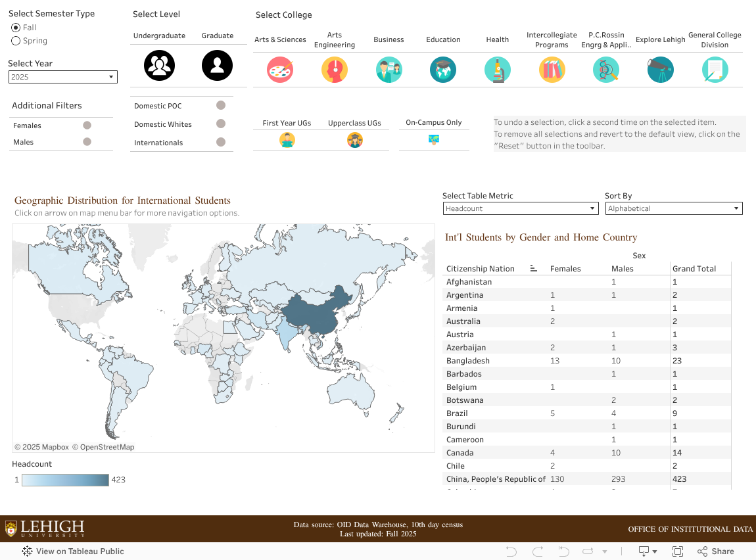Open the Select Table Metric dropdown
Viewport: 756px width, 560px height.
click(520, 208)
